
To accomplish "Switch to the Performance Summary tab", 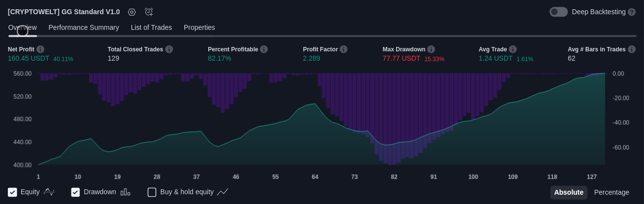I will point(84,27).
